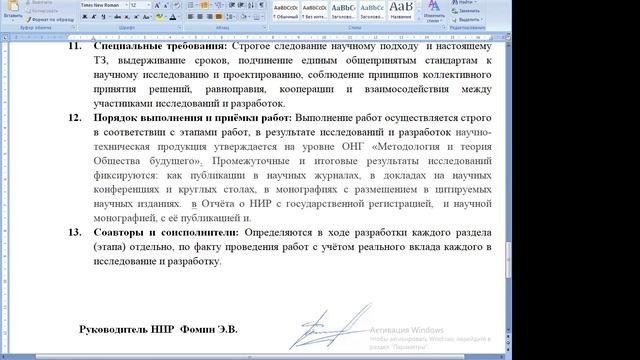Click the previous page browse arrow
The image size is (640, 360).
coord(508,337)
